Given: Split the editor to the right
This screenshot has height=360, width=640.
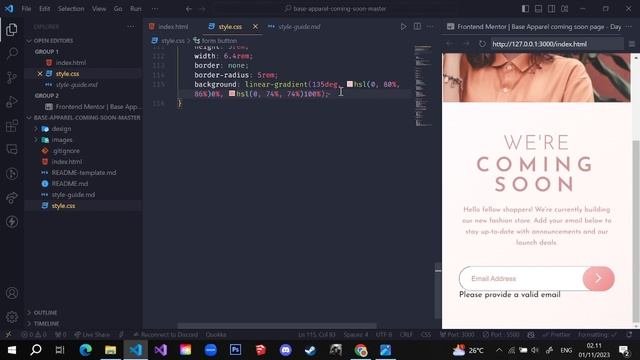Looking at the screenshot, I should [417, 27].
